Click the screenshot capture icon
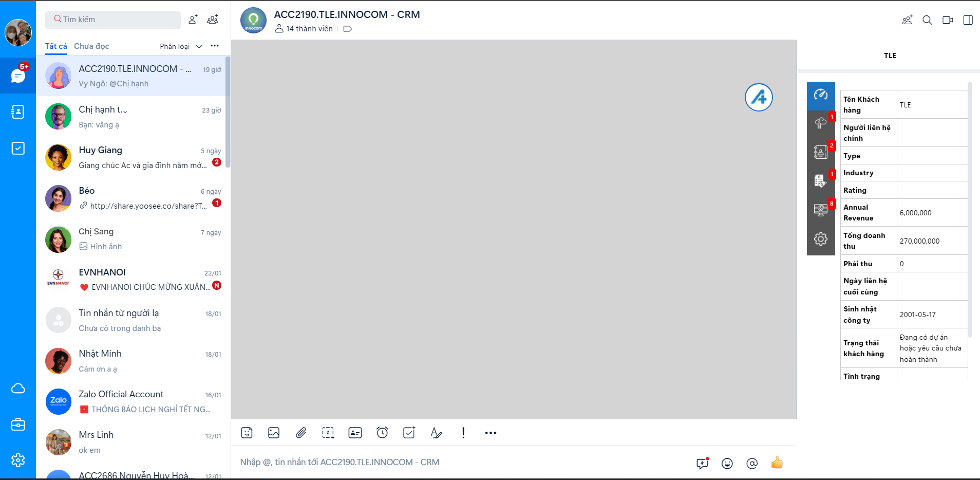The height and width of the screenshot is (480, 980). [x=328, y=433]
